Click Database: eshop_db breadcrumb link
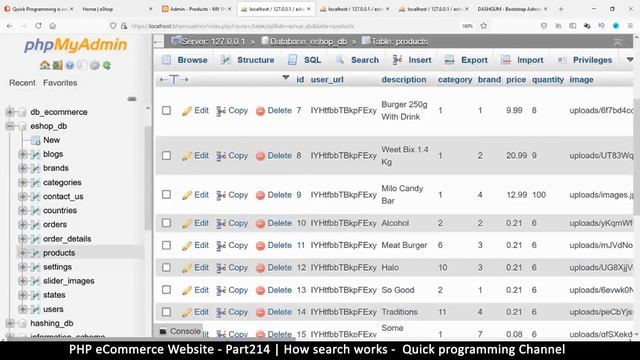Viewport: 640px width, 360px height. point(308,42)
